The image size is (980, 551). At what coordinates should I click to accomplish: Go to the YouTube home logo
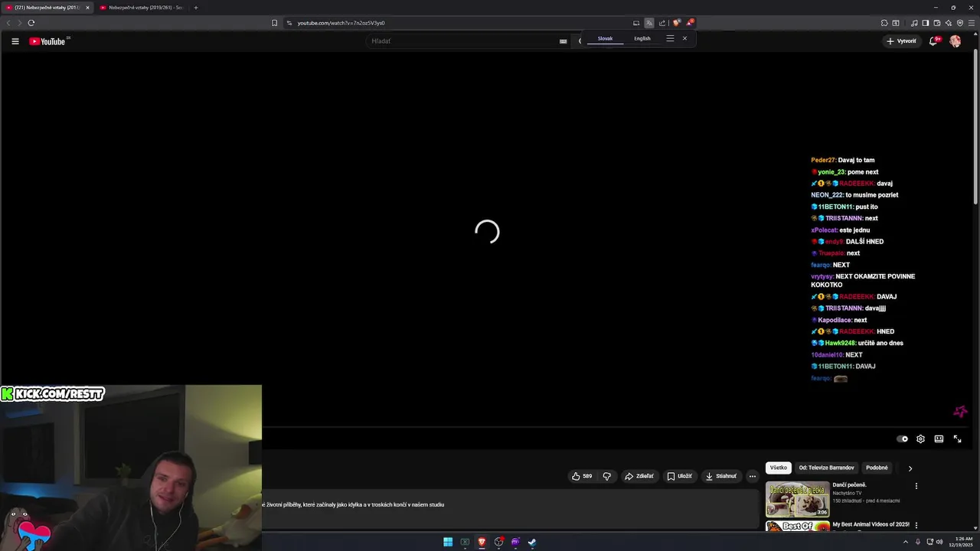pos(47,41)
